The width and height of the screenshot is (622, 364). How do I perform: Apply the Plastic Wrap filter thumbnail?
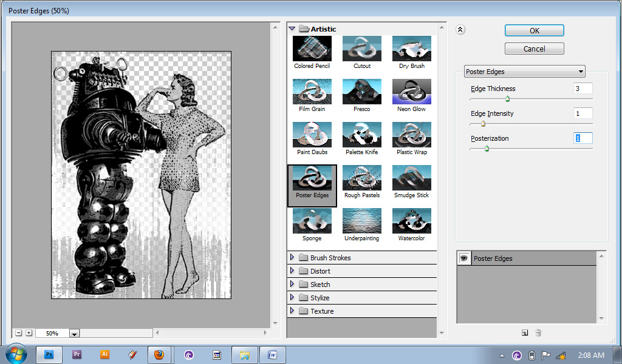[x=412, y=135]
